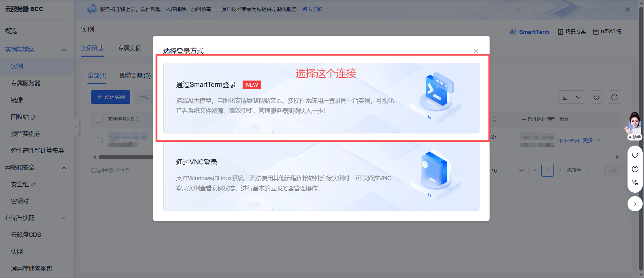Close the login method dialog
The image size is (644, 278).
(x=476, y=51)
